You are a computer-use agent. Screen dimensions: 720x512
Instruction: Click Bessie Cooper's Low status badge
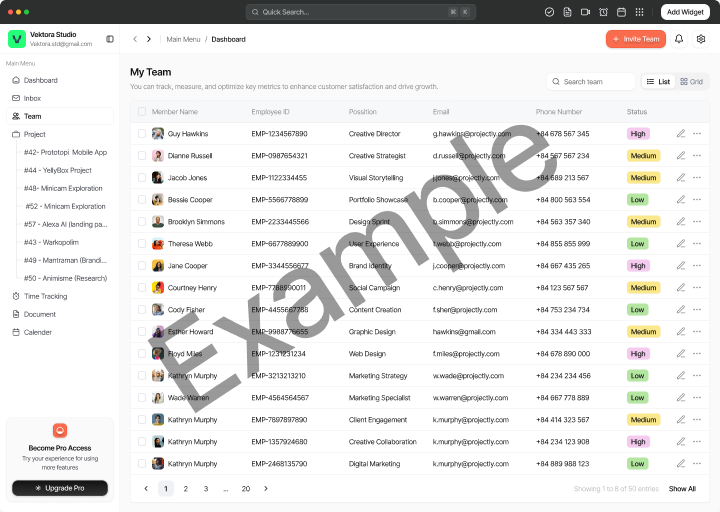click(x=637, y=200)
